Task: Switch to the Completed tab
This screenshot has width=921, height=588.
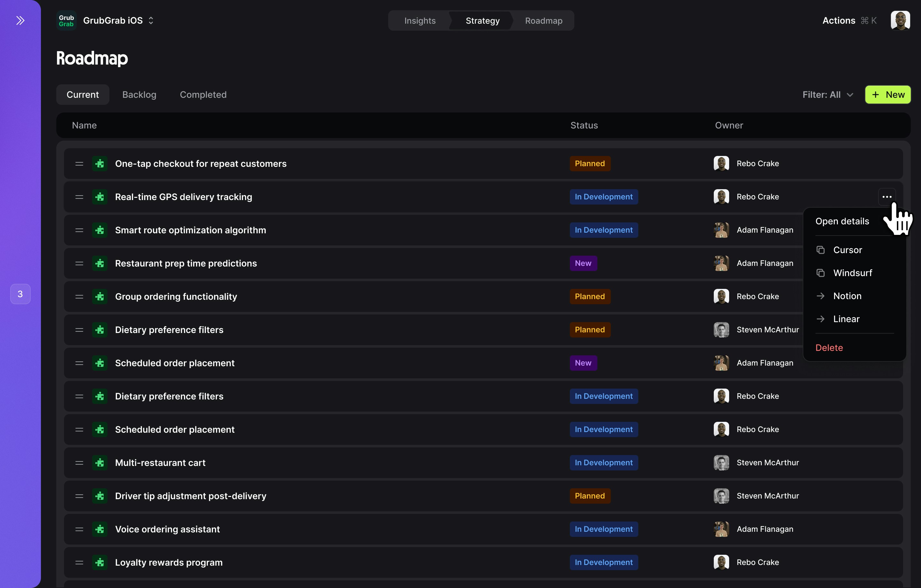Action: click(203, 95)
